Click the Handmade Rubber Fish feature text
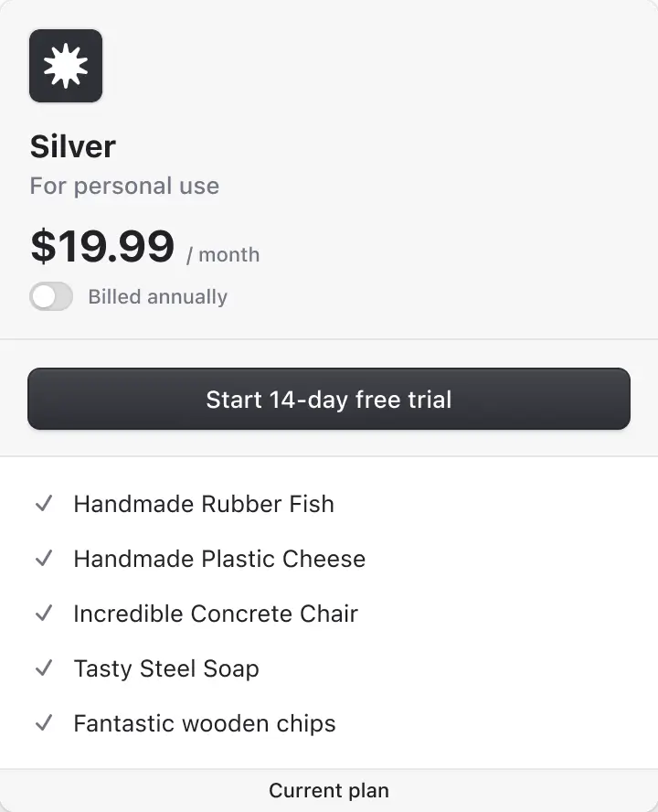The image size is (658, 812). (x=204, y=504)
